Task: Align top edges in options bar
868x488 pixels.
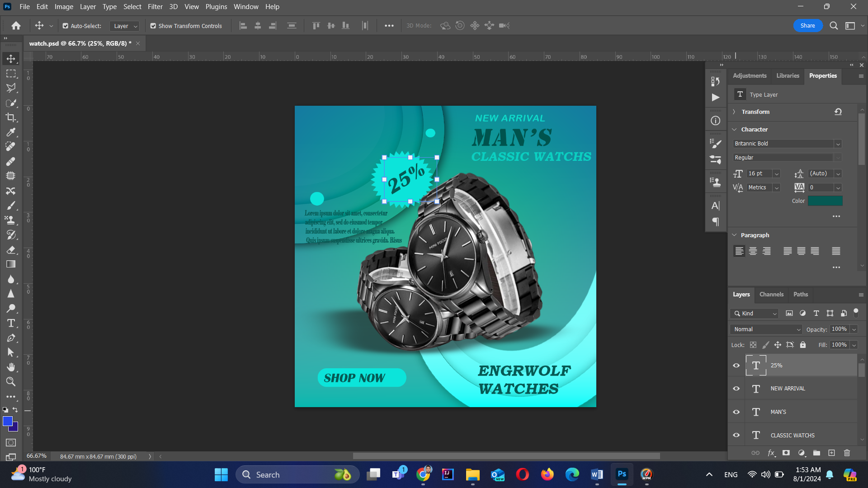Action: tap(316, 26)
